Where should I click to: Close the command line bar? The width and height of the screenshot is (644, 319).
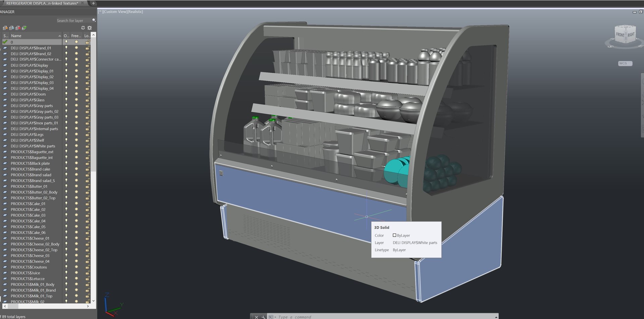[x=257, y=317]
